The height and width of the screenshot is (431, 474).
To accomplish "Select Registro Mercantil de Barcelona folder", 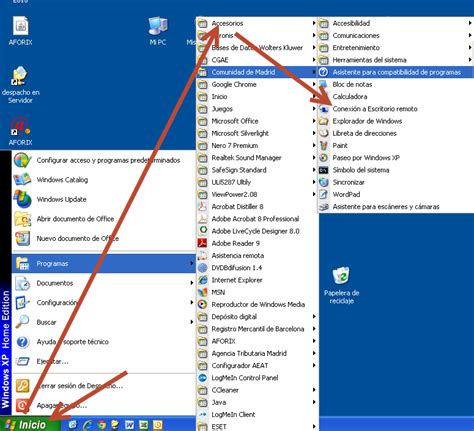I will [x=257, y=329].
